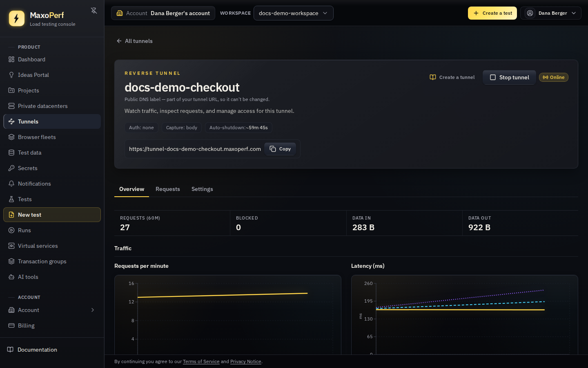The width and height of the screenshot is (588, 368).
Task: Click the Account building icon in sidebar
Action: pos(11,310)
